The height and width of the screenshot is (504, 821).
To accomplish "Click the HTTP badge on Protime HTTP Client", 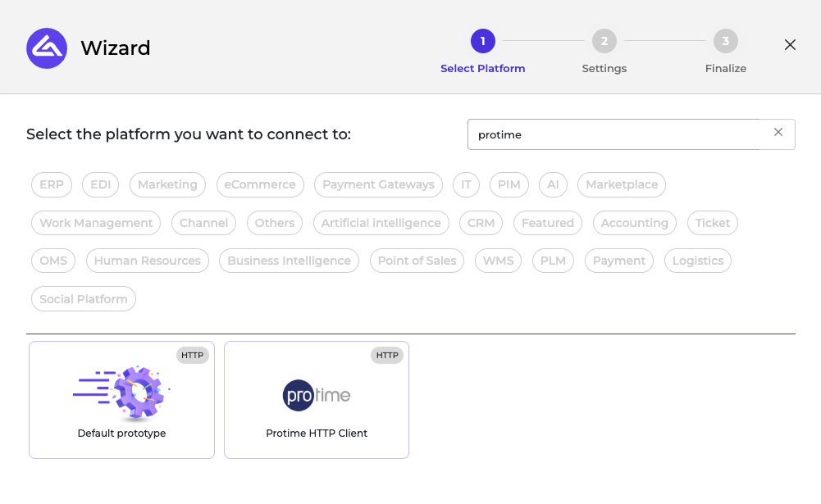I will click(x=387, y=356).
